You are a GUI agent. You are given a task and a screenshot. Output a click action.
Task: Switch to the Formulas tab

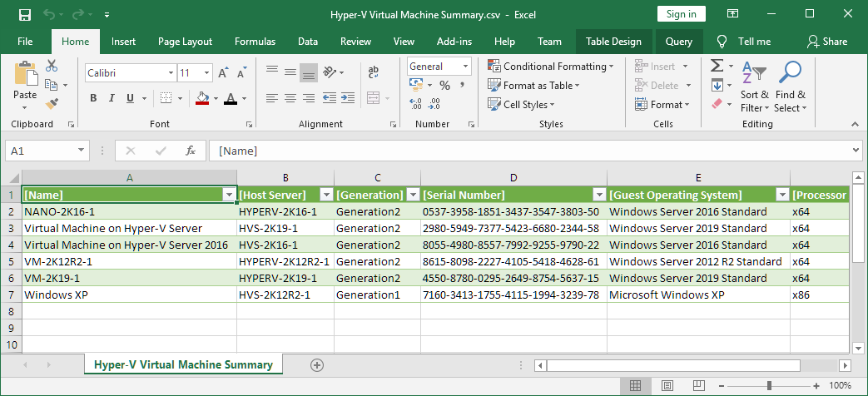tap(255, 42)
